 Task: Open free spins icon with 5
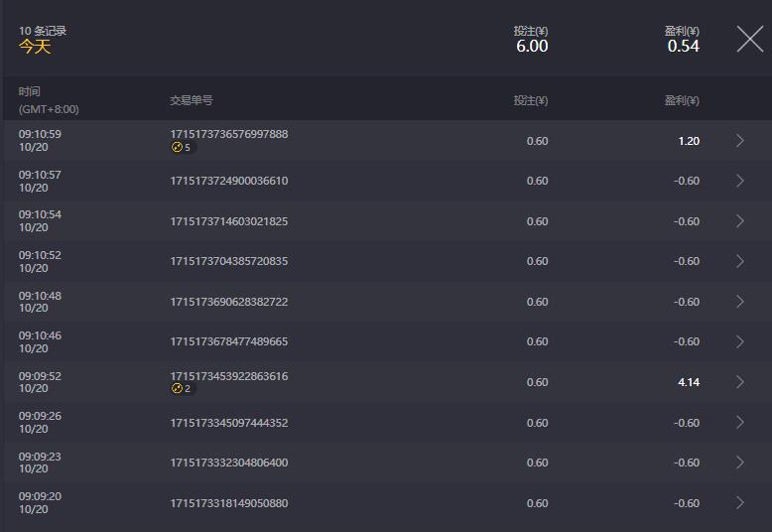pos(183,147)
